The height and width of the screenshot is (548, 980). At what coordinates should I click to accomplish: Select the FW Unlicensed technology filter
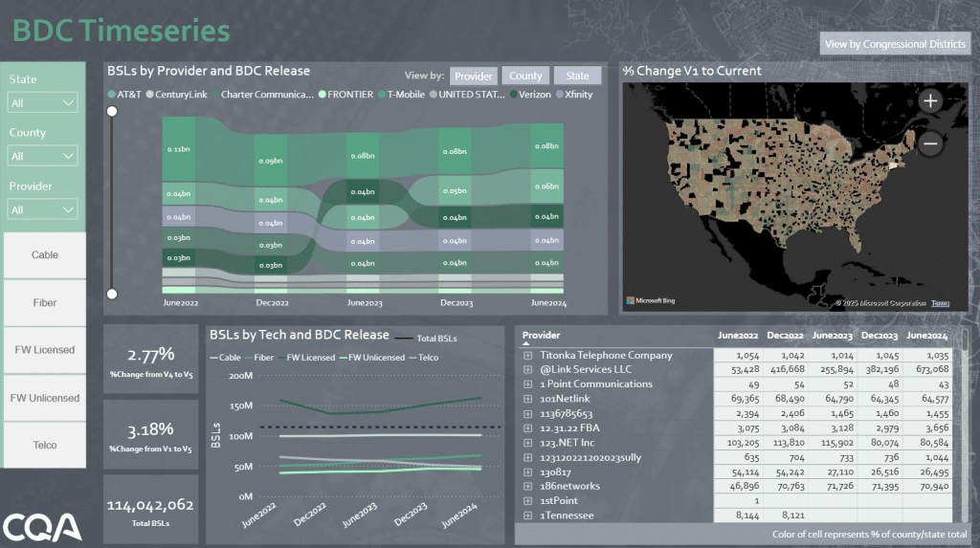44,398
